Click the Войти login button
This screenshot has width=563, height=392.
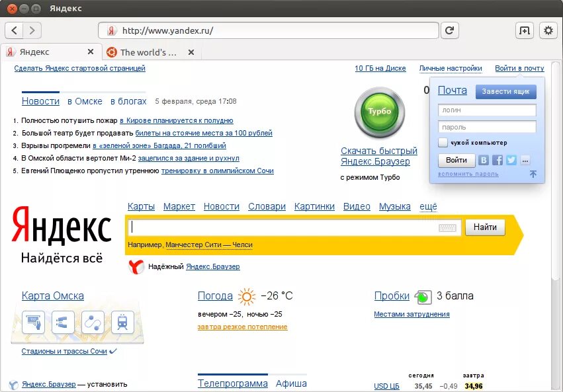(456, 160)
